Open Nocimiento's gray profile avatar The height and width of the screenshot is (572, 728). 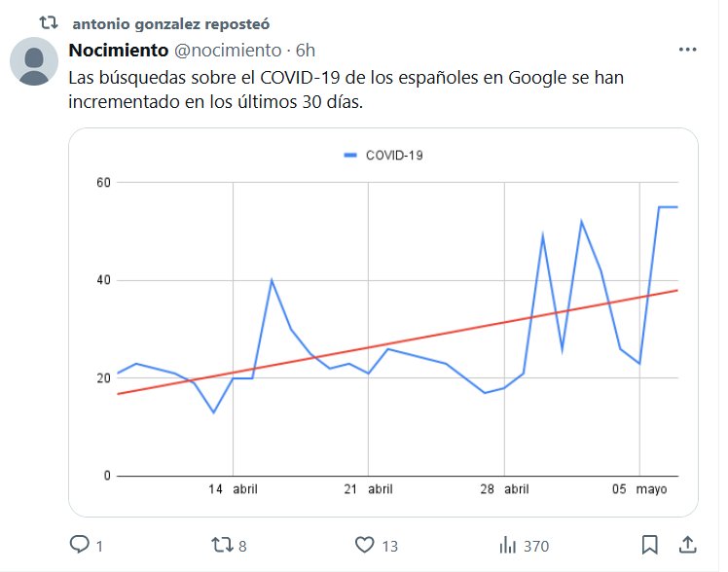pyautogui.click(x=36, y=63)
